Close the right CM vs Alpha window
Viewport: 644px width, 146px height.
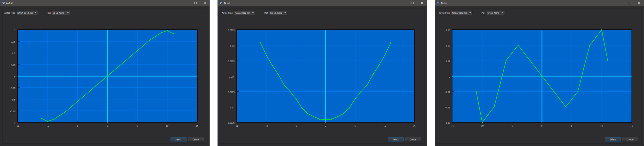(x=639, y=3)
